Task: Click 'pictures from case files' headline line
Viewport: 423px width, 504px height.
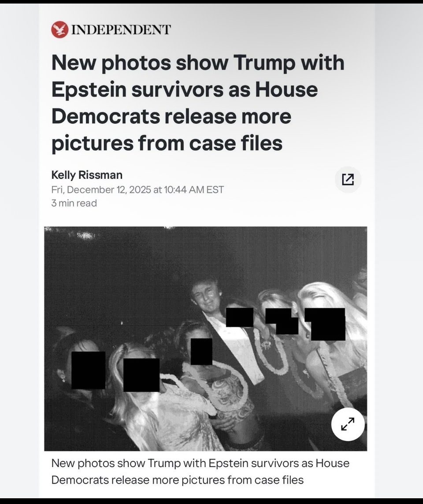Action: point(167,143)
